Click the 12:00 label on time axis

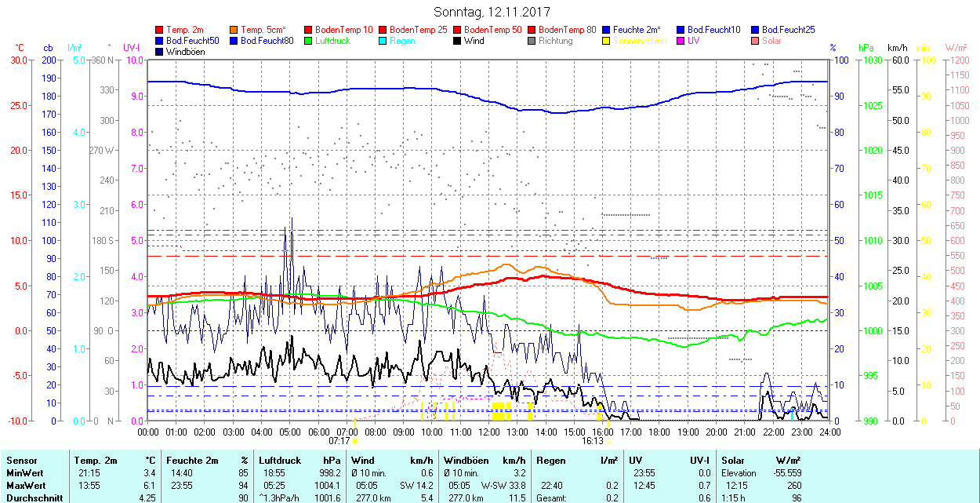(x=489, y=432)
